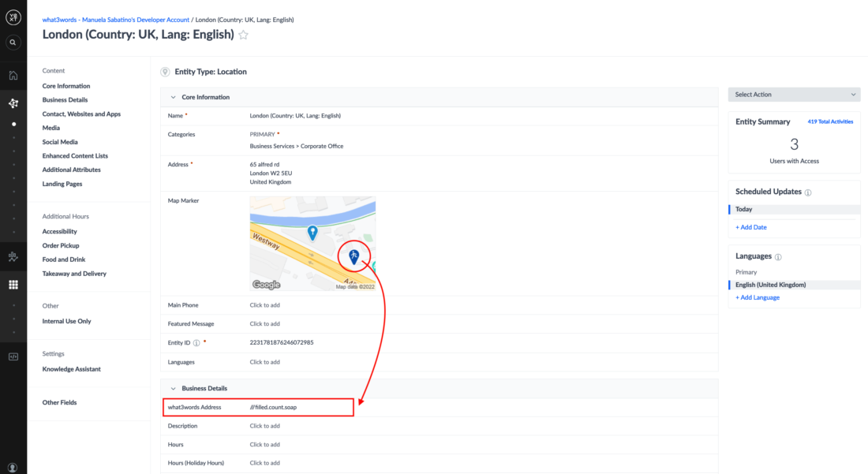Edit the Entity ID number value
The width and height of the screenshot is (868, 474).
[281, 343]
